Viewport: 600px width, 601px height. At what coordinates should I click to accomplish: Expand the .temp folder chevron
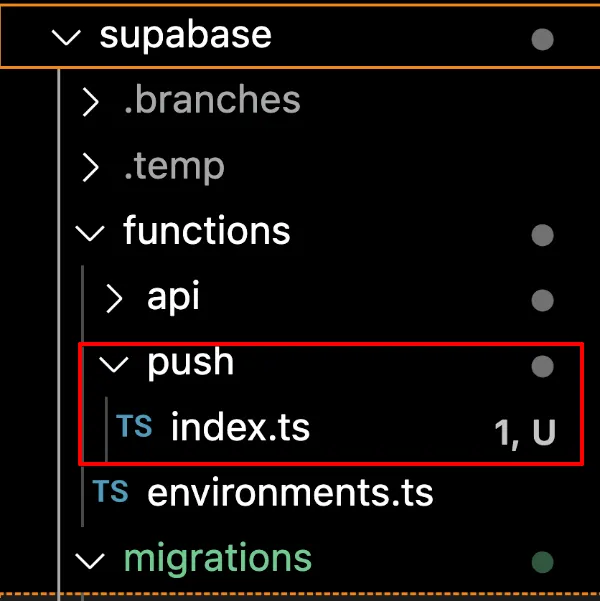90,166
